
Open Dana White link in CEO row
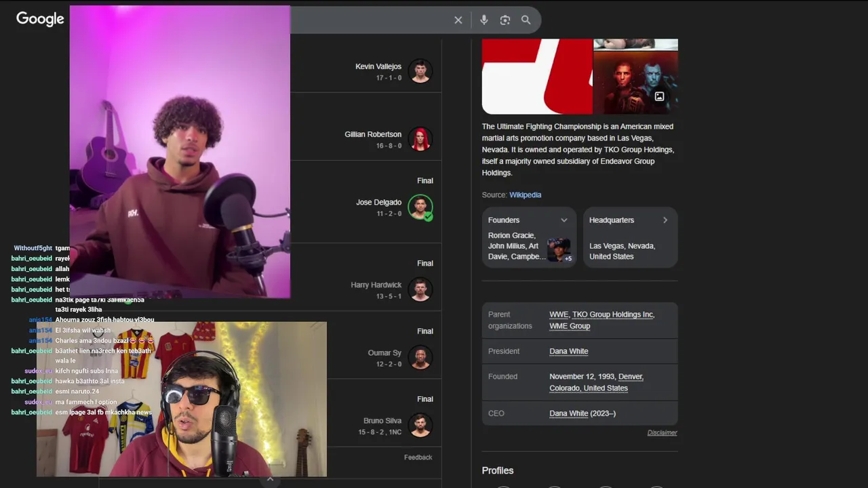pos(568,413)
